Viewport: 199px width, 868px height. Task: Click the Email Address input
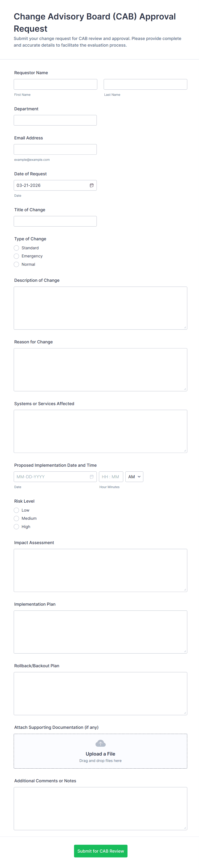[x=55, y=149]
